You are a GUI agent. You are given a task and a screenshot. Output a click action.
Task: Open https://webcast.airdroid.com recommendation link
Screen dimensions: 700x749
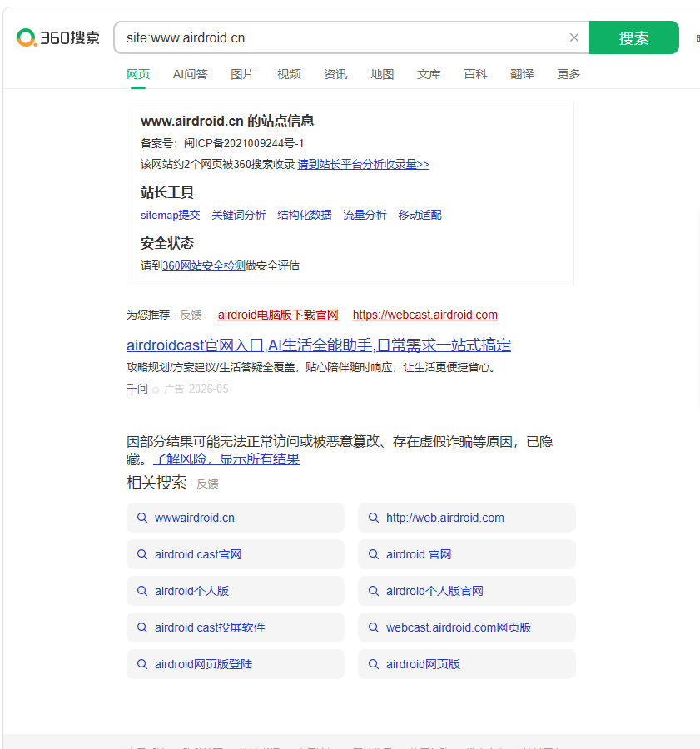click(x=424, y=315)
